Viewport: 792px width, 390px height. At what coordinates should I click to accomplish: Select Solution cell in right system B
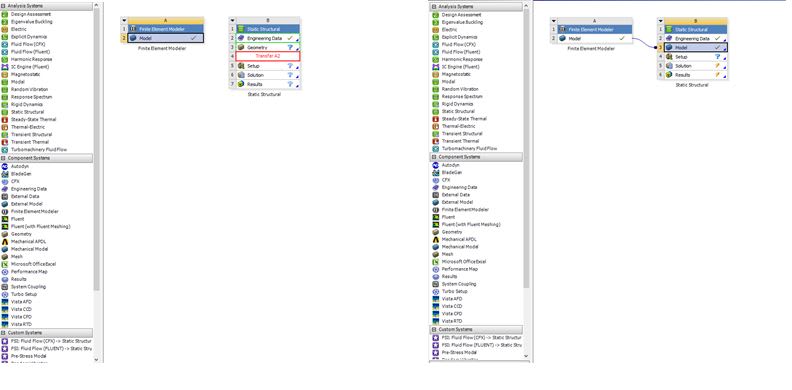696,66
